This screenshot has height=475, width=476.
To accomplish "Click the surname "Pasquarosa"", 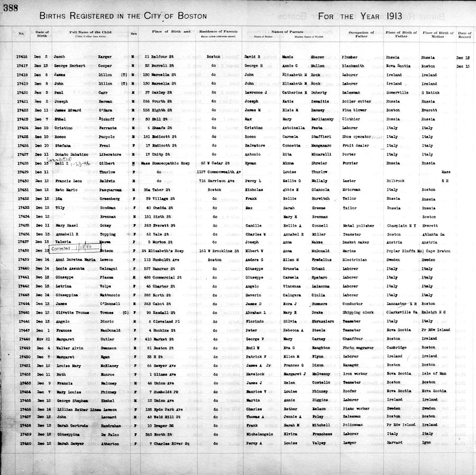I will pos(110,190).
